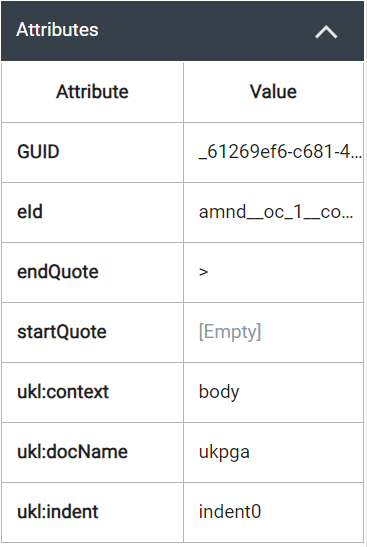Select the ukl:context attribute name
The width and height of the screenshot is (367, 547).
pyautogui.click(x=63, y=392)
